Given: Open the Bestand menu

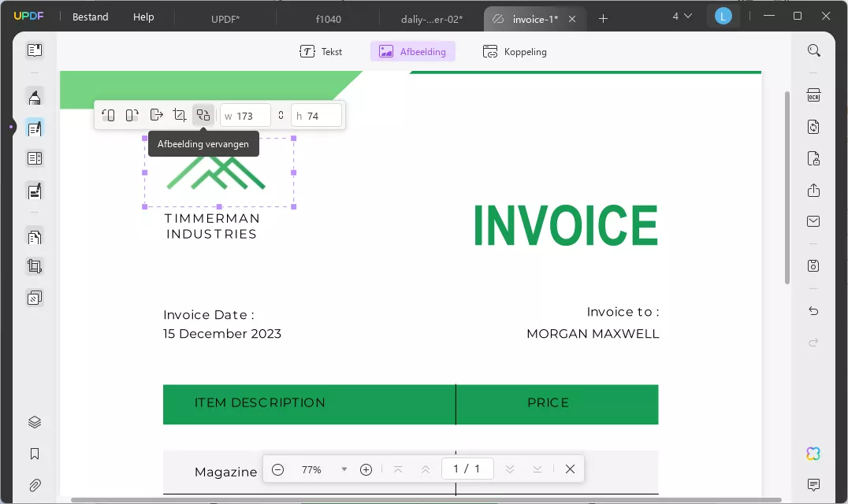Looking at the screenshot, I should (91, 17).
